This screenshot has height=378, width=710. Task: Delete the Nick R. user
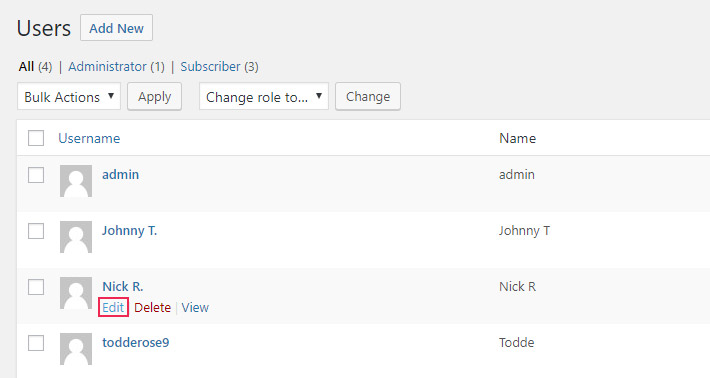(153, 307)
